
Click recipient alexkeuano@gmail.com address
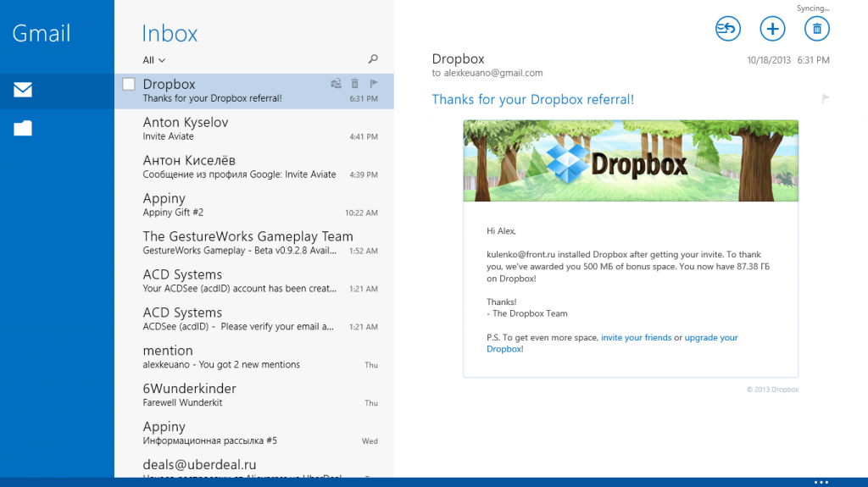(493, 73)
